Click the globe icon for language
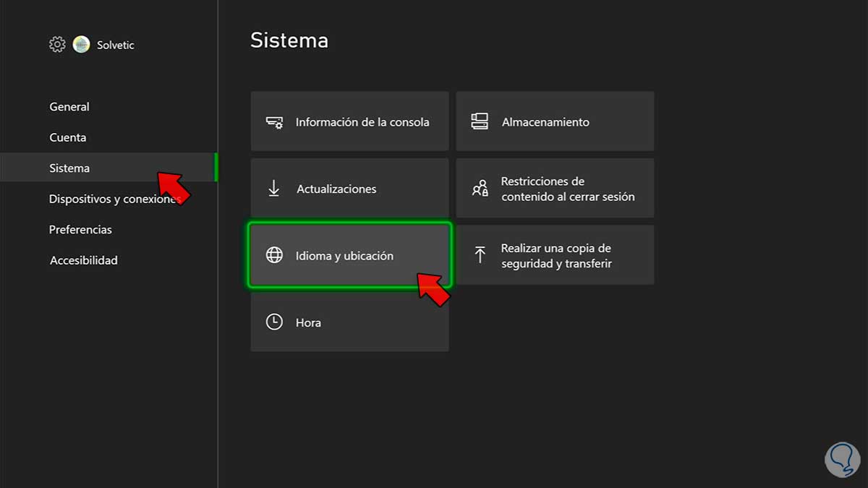Screen dimensions: 868x488 (x=274, y=255)
